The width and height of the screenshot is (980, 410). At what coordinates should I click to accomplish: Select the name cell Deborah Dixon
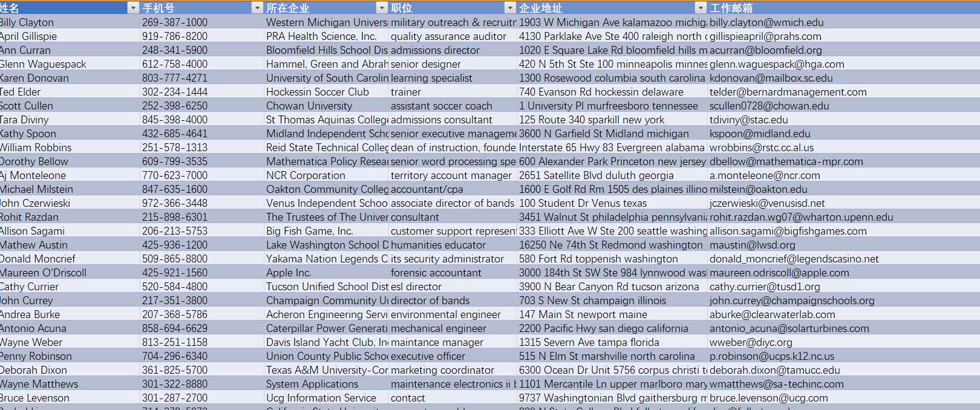click(x=70, y=370)
